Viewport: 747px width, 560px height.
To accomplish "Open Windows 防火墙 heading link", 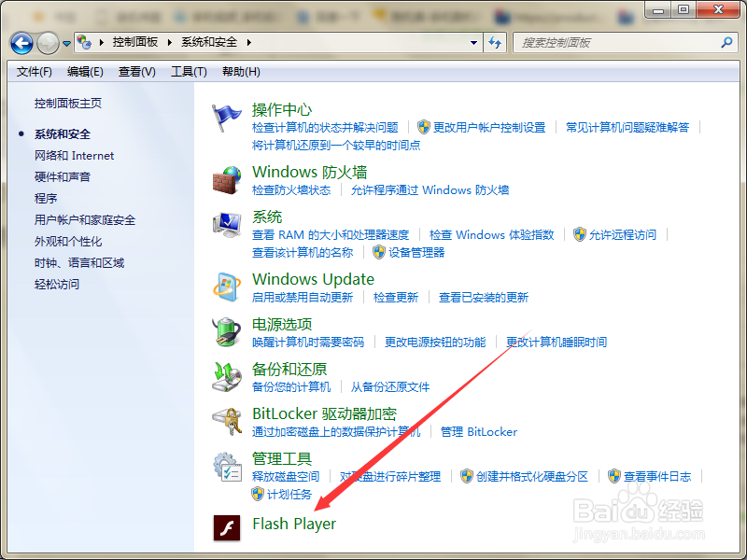I will pos(310,172).
